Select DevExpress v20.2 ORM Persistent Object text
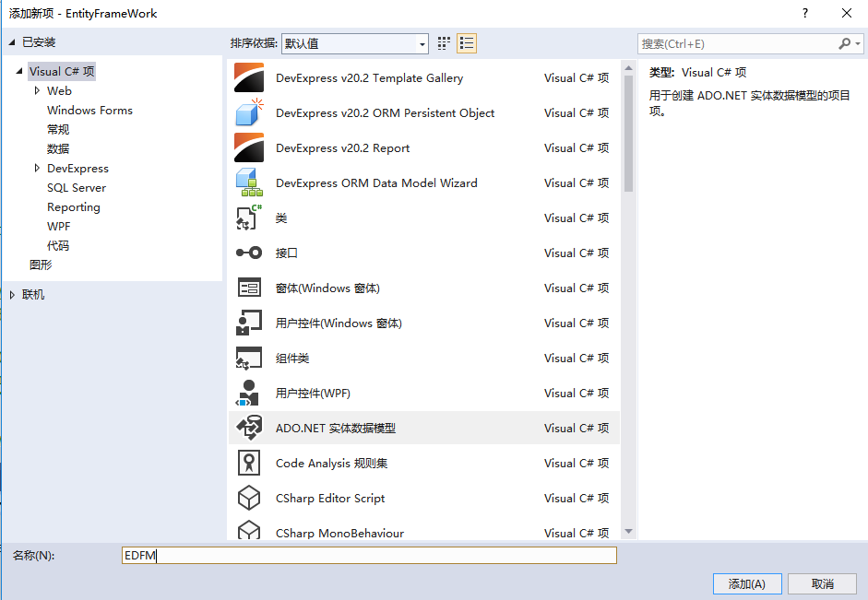The height and width of the screenshot is (600, 868). coord(385,112)
